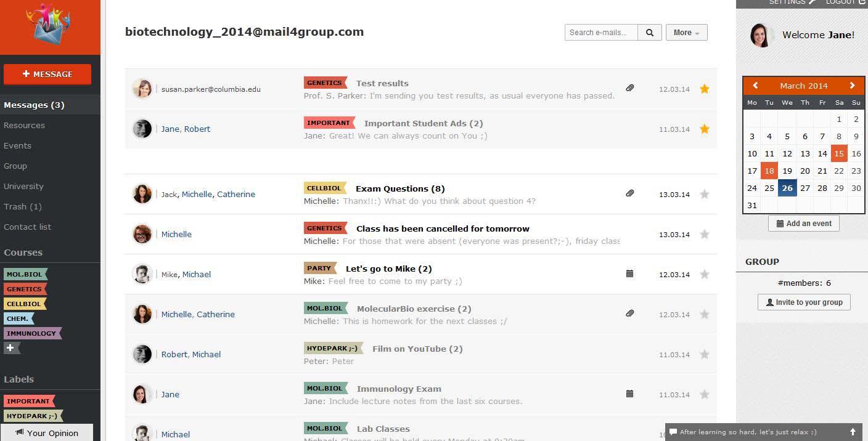868x441 pixels.
Task: Click Invite to your group button
Action: pos(804,302)
